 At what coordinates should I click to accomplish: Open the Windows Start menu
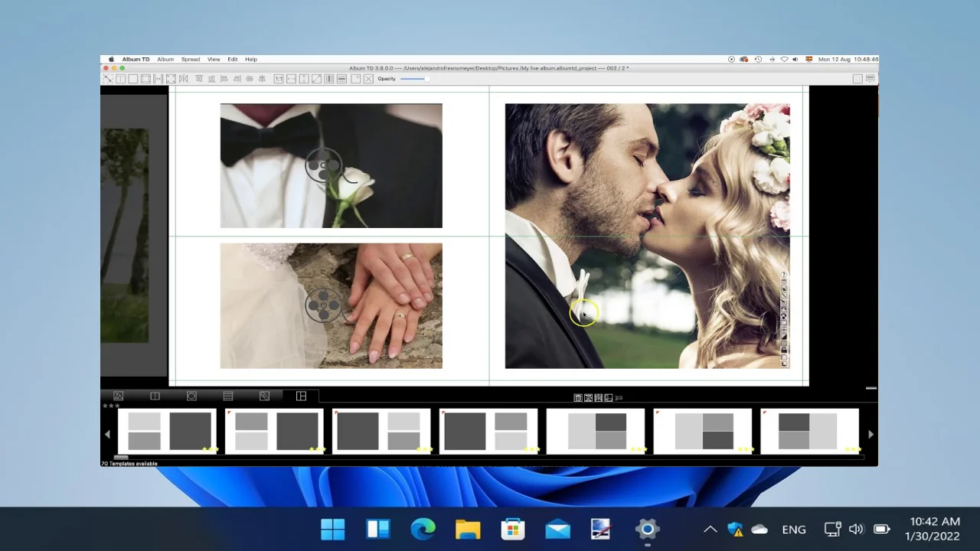click(333, 529)
